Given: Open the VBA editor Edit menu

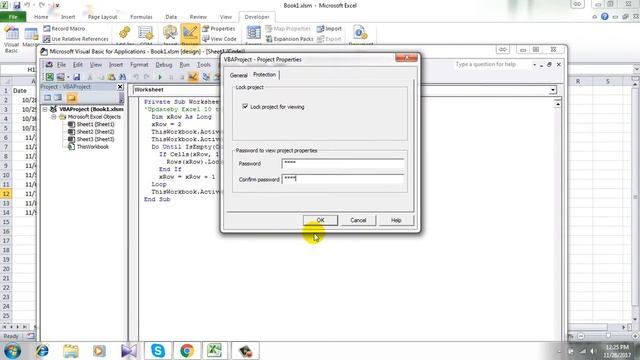Looking at the screenshot, I should click(78, 64).
